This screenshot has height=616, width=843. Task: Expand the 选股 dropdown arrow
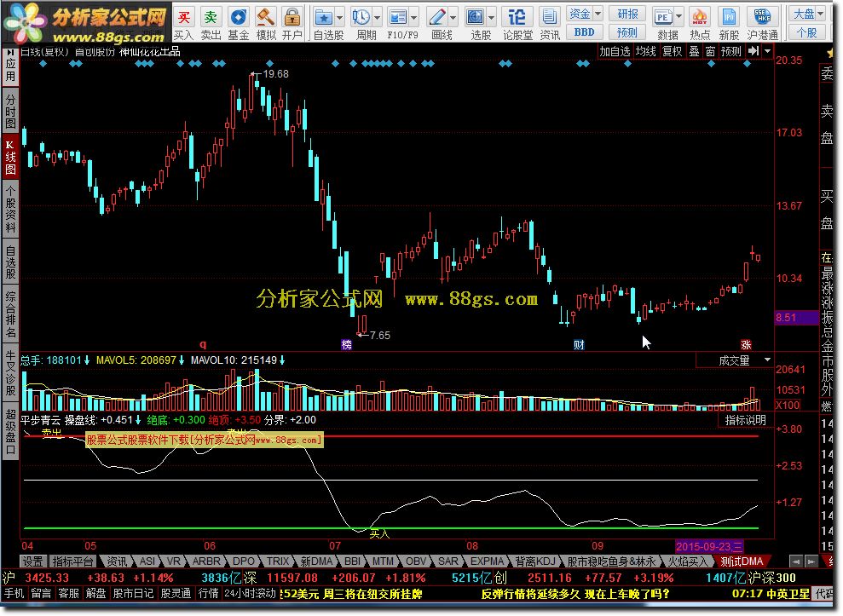tap(491, 18)
